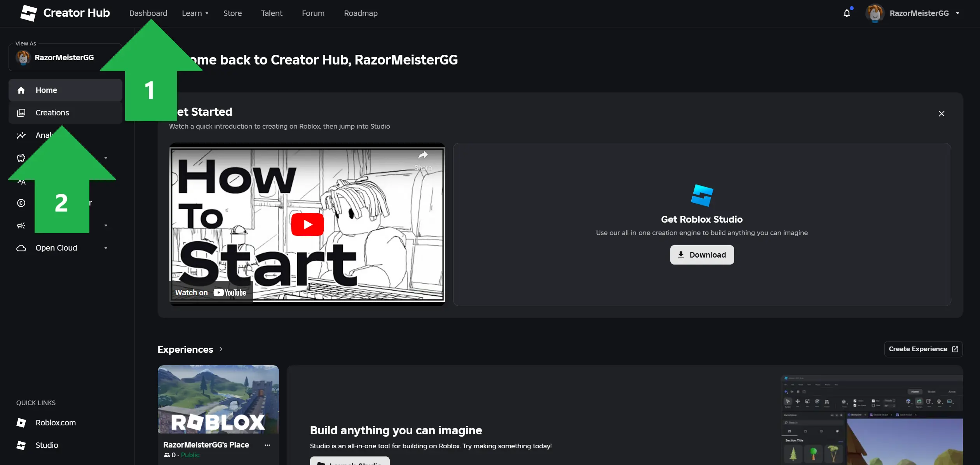Click the RazorMeisterGG's Place thumbnail
This screenshot has width=980, height=465.
coord(218,399)
